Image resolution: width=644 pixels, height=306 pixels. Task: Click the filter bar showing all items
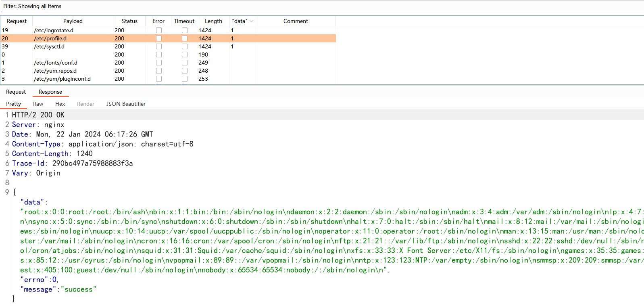[322, 6]
